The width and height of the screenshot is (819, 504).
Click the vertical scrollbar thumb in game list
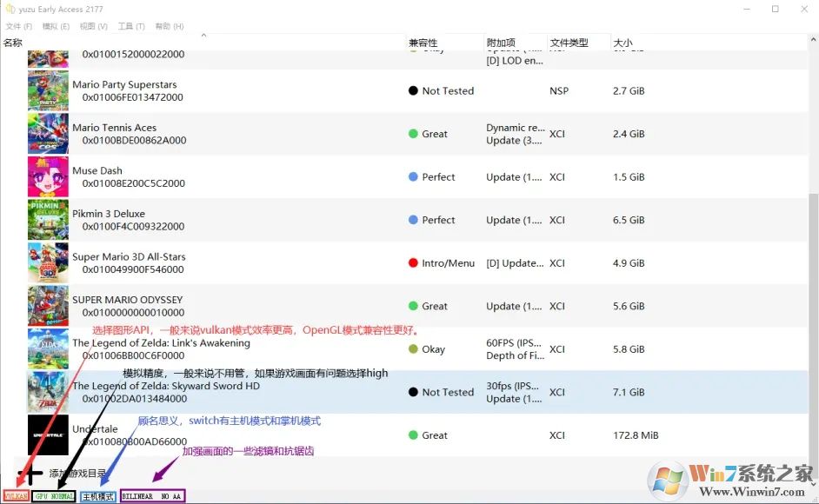click(x=813, y=335)
